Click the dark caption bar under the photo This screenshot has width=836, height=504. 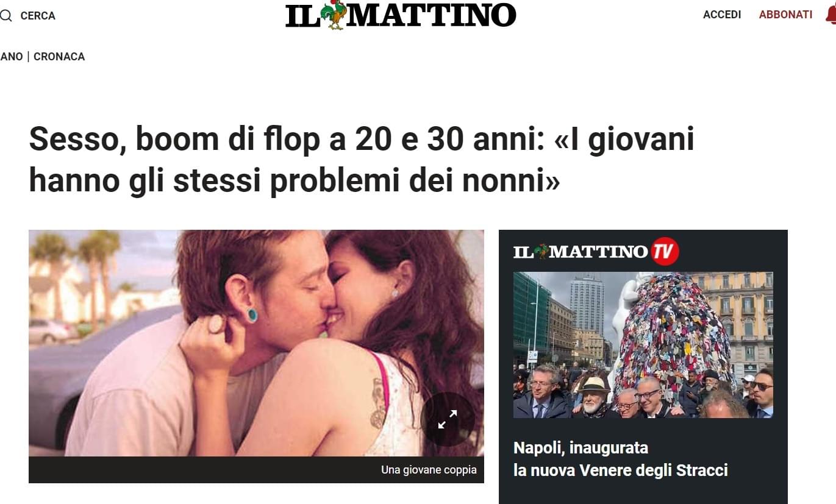point(256,470)
